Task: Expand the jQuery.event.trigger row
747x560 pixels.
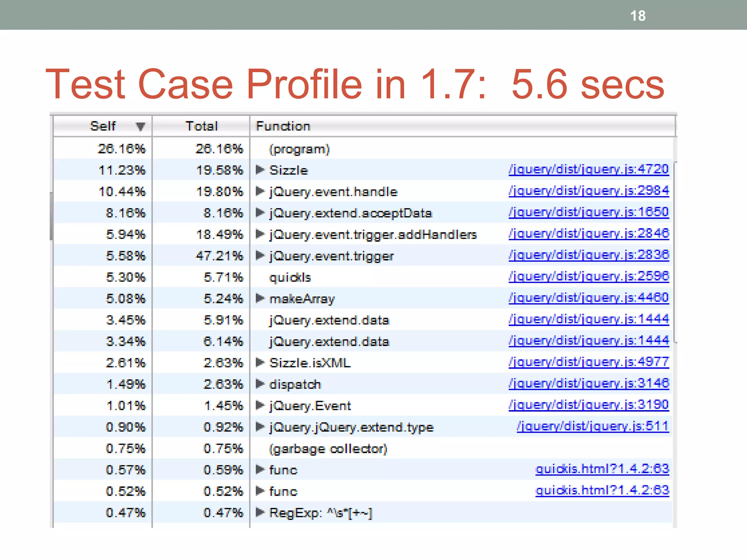Action: 260,255
